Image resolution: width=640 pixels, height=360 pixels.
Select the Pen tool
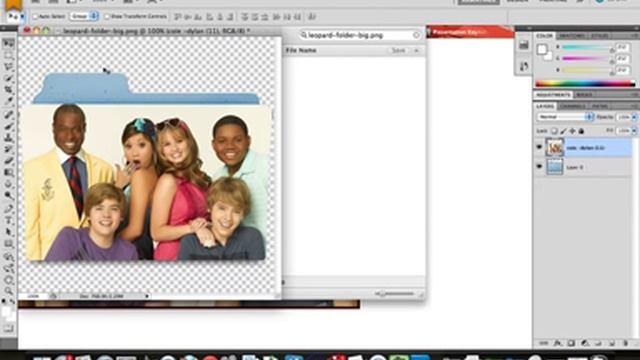point(9,209)
